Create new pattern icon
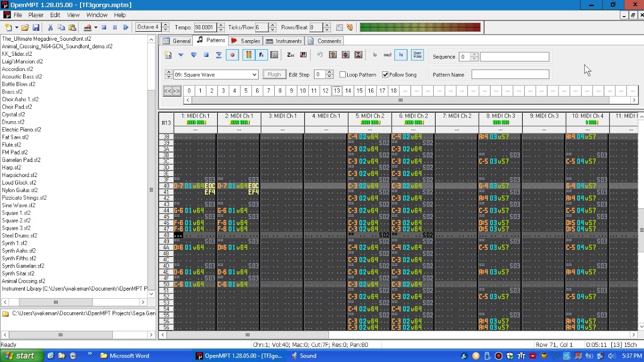Screen dimensions: 644x362 pyautogui.click(x=169, y=55)
